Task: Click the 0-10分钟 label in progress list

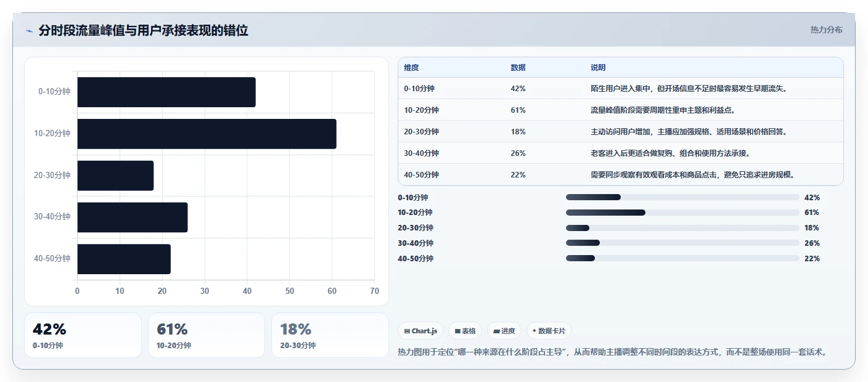Action: pos(413,198)
